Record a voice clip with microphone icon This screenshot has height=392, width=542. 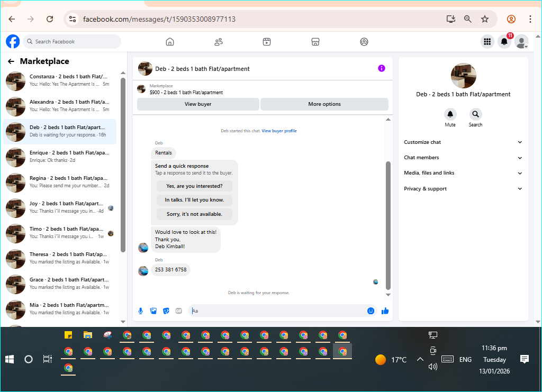pyautogui.click(x=141, y=311)
